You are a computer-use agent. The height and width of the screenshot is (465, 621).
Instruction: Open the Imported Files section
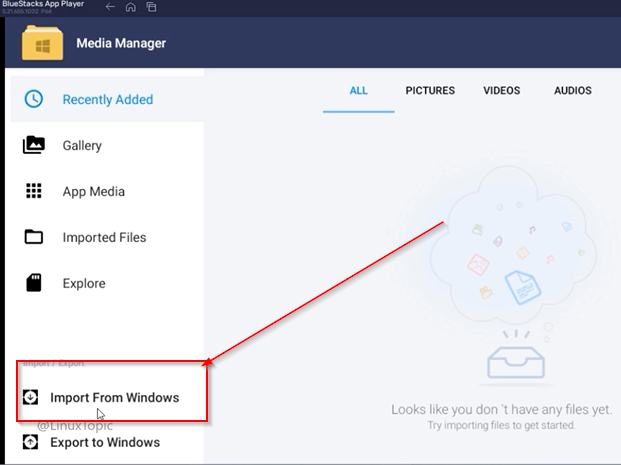[x=107, y=237]
